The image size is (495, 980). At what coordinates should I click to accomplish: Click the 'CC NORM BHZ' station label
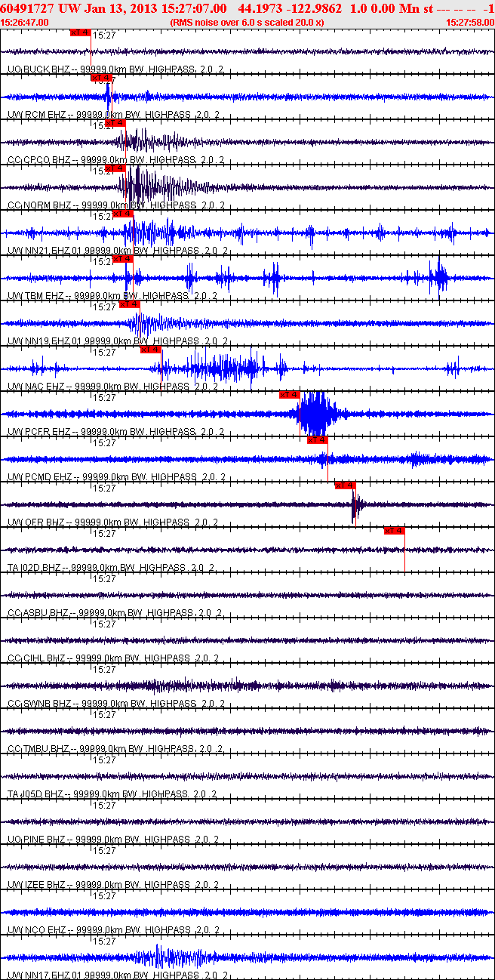[x=38, y=205]
